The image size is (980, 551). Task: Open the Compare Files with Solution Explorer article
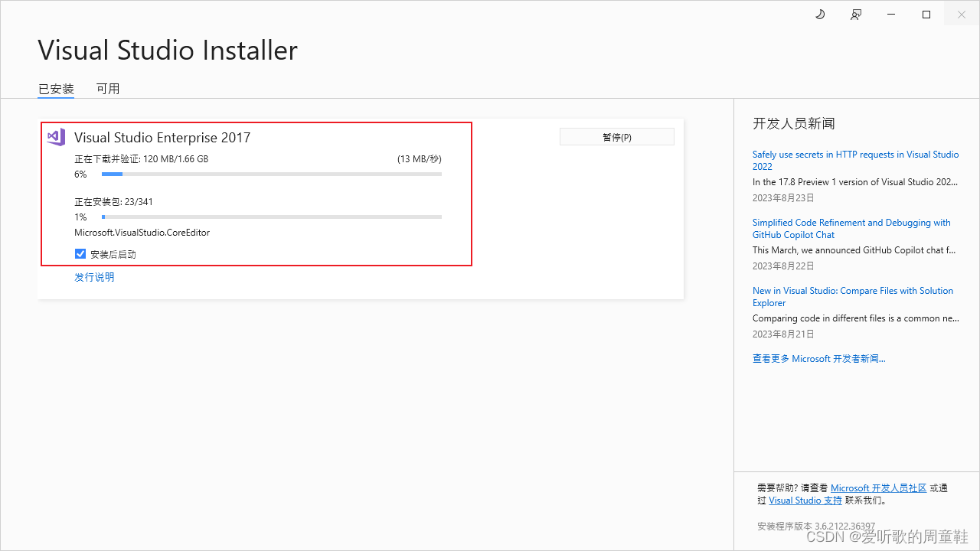[x=852, y=296]
